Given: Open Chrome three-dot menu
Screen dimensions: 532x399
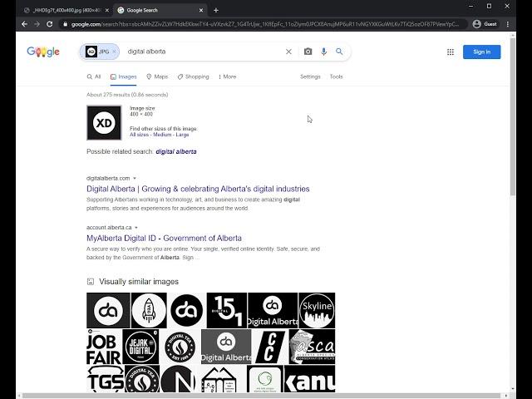Looking at the screenshot, I should click(508, 24).
